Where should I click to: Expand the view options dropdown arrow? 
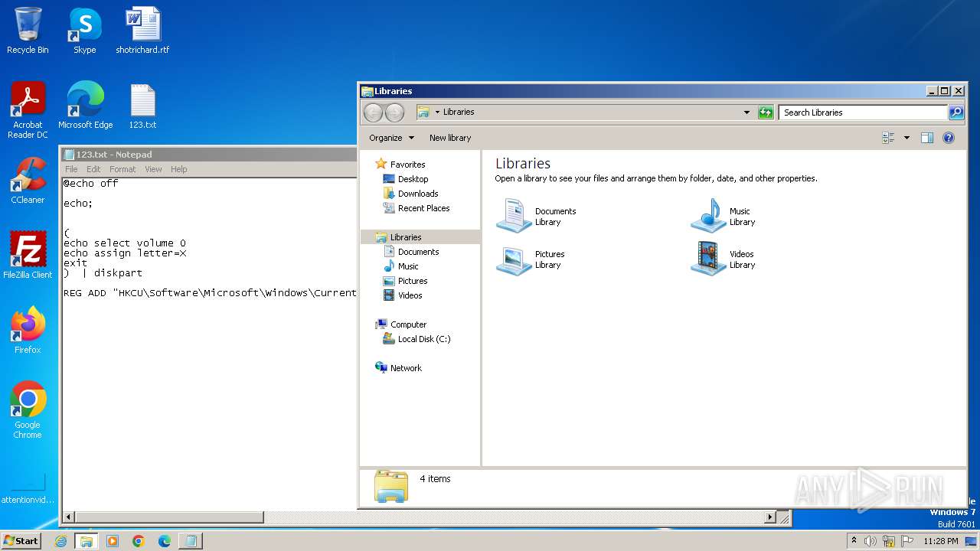pyautogui.click(x=906, y=138)
